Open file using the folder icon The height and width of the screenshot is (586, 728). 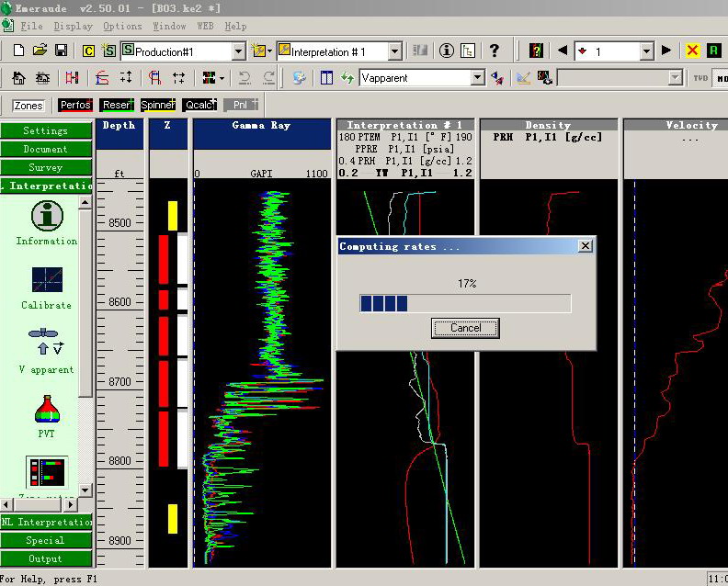tap(40, 51)
